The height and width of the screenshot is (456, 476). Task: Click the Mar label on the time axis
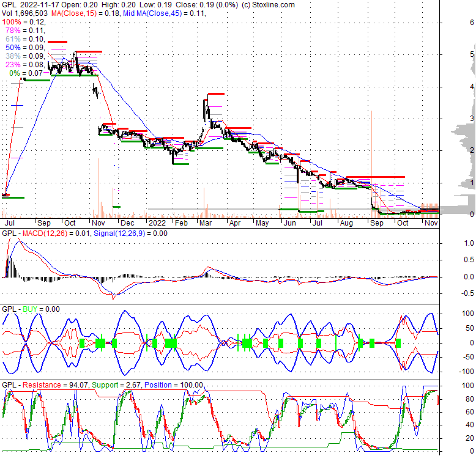tap(206, 223)
